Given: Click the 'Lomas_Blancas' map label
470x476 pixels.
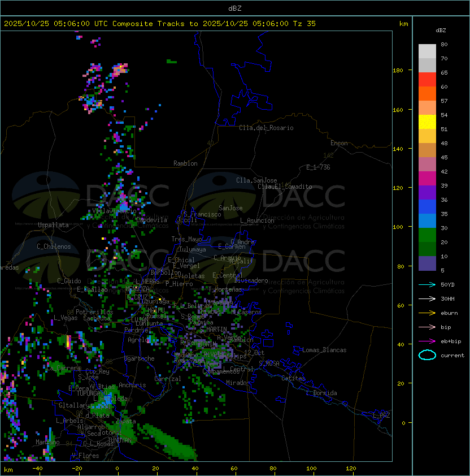Looking at the screenshot, I should [x=324, y=350].
